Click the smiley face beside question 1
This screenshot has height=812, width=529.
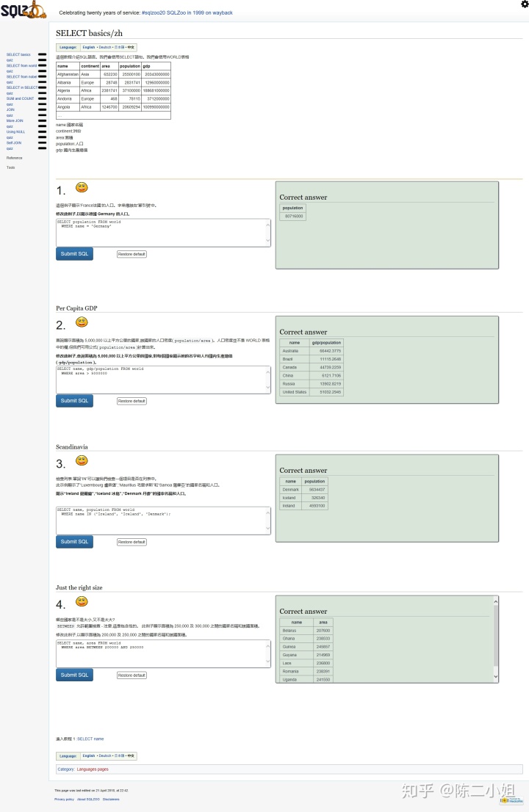click(82, 187)
